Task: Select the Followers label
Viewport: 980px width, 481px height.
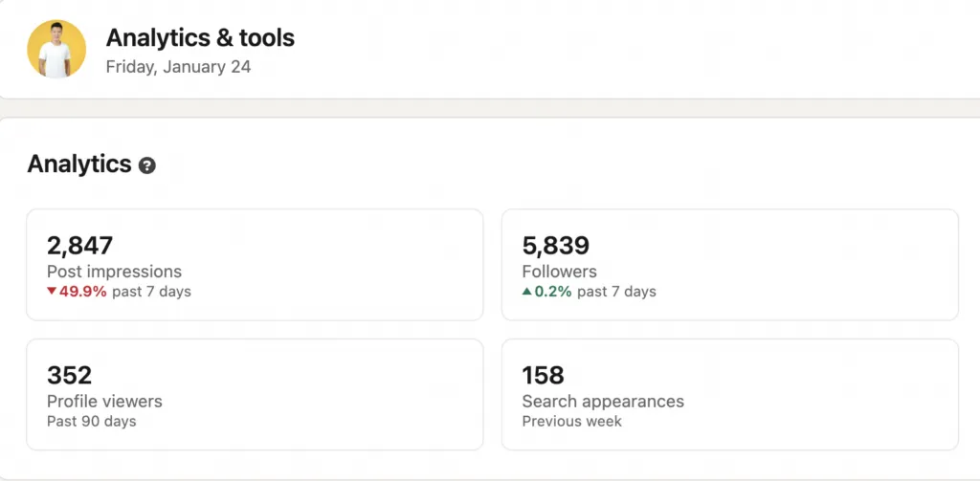Action: [x=559, y=272]
